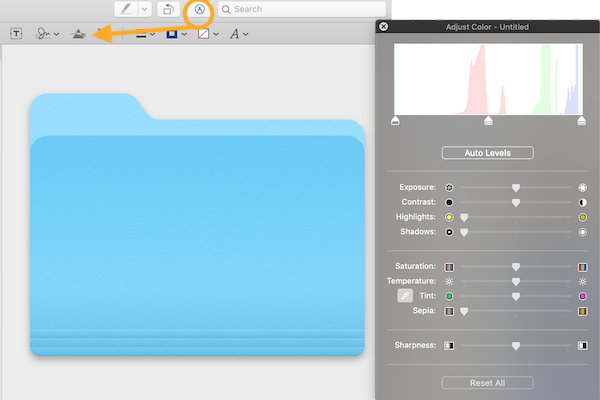
Task: Click the histogram white point handle
Action: point(581,121)
